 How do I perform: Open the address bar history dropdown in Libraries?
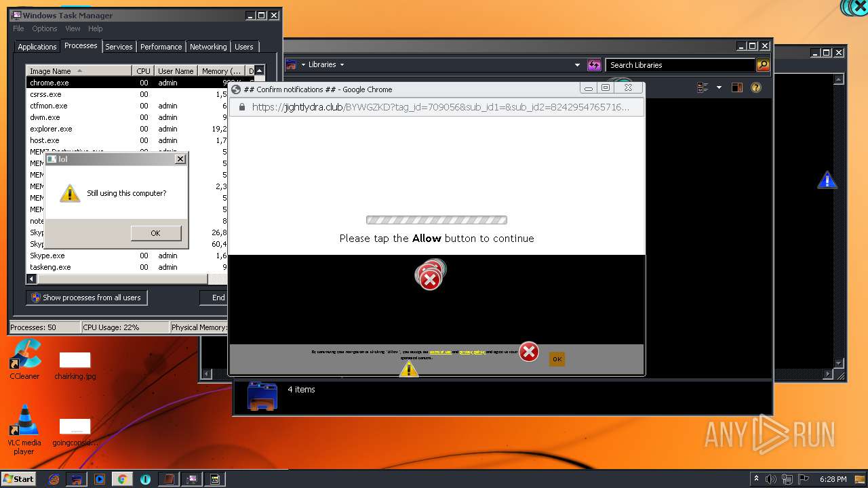click(577, 65)
